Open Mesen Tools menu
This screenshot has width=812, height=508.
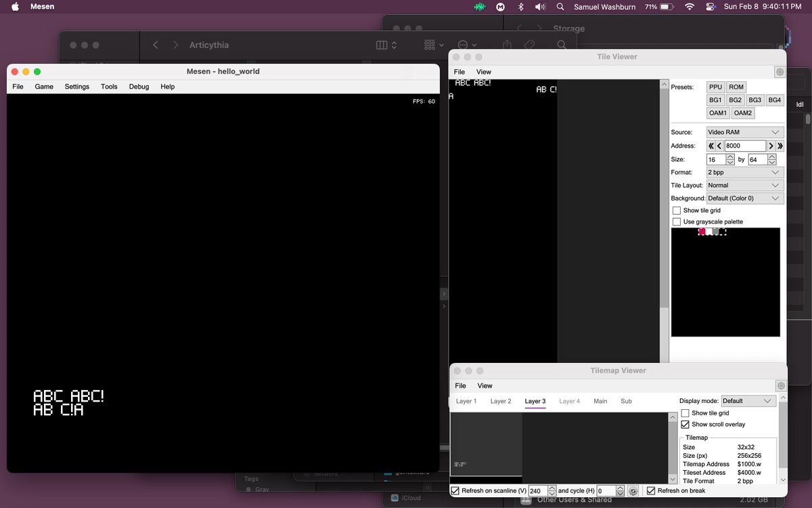(x=109, y=87)
